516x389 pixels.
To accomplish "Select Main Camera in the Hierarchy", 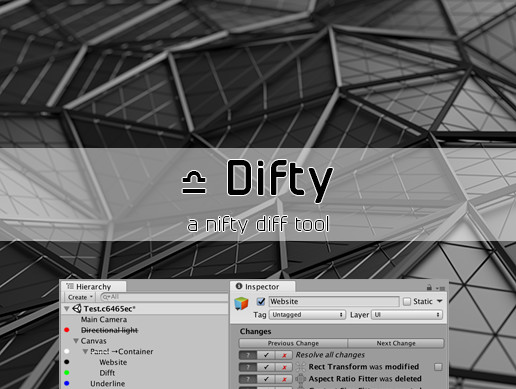I will 104,319.
